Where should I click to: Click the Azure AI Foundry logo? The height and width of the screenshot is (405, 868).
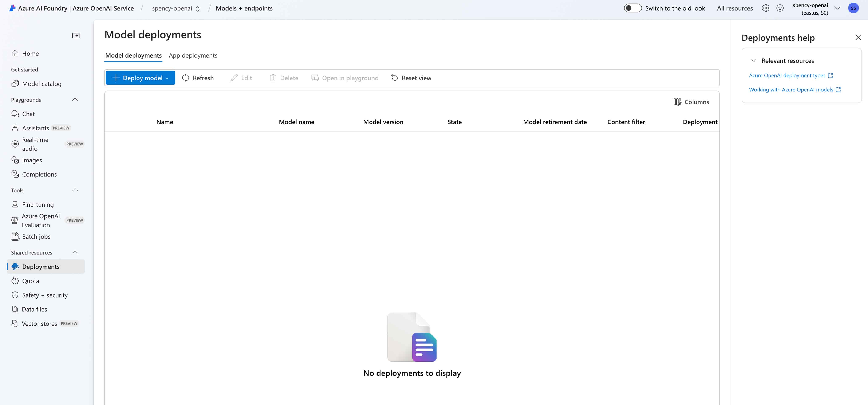pos(12,8)
